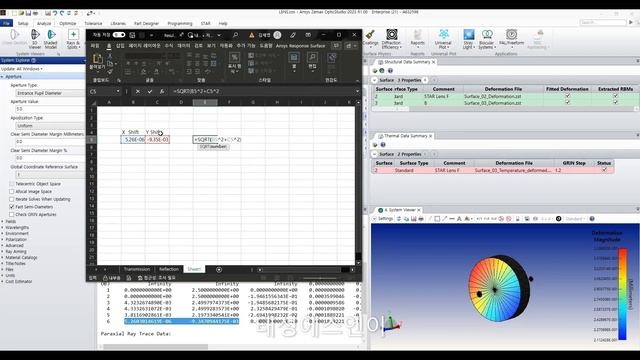This screenshot has width=640, height=360.
Task: Open the File menu in OpticStudio
Action: pyautogui.click(x=7, y=24)
